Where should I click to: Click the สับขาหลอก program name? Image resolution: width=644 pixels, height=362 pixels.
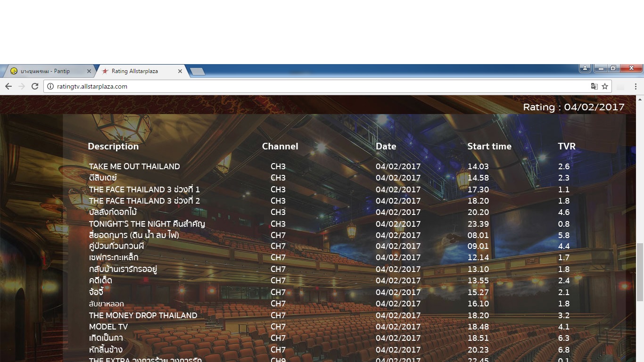(107, 304)
